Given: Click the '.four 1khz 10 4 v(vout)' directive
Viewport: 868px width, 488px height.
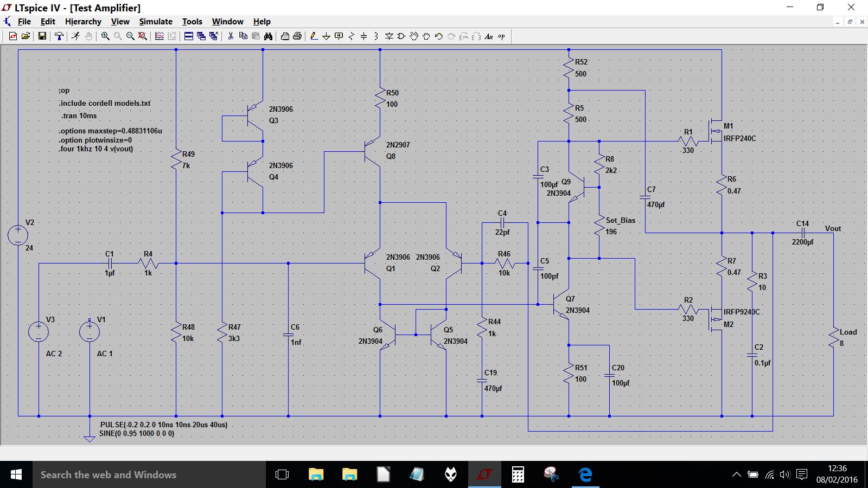Looking at the screenshot, I should (96, 149).
